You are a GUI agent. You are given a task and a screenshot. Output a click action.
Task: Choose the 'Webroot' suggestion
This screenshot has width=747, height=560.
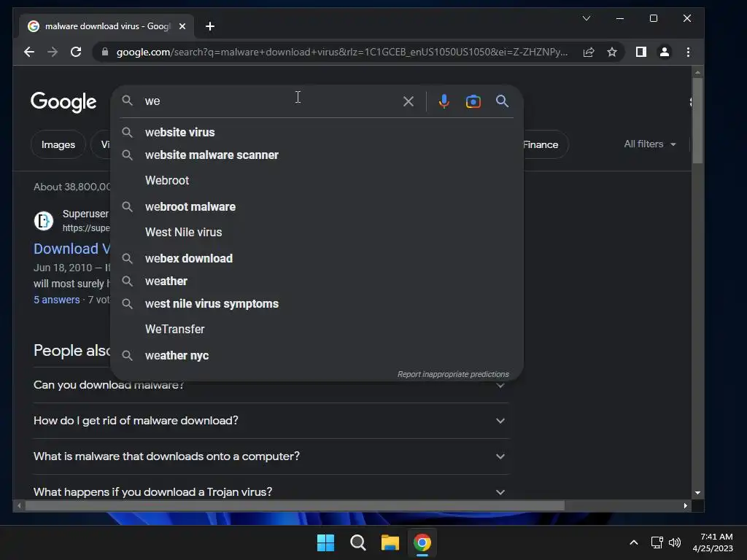pyautogui.click(x=317, y=181)
